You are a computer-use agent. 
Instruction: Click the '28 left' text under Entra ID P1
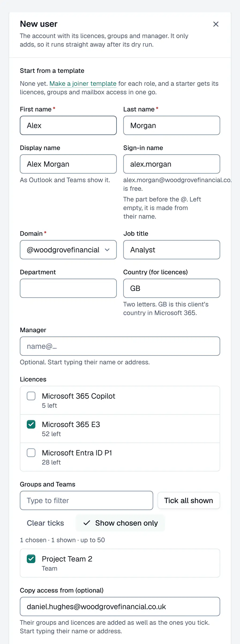pos(51,462)
